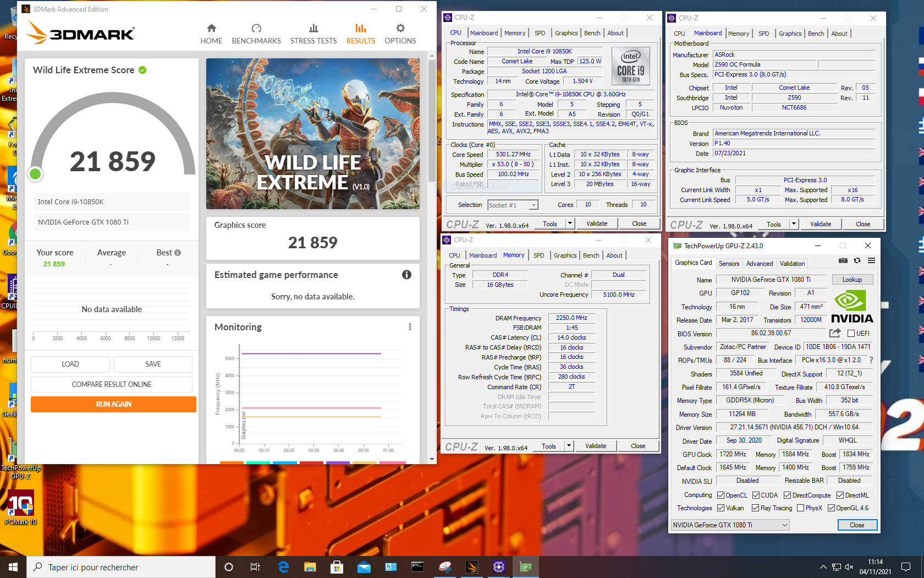Viewport: 924px width, 578px height.
Task: Click Bus Interface question mark in GPU-Z
Action: coord(871,360)
